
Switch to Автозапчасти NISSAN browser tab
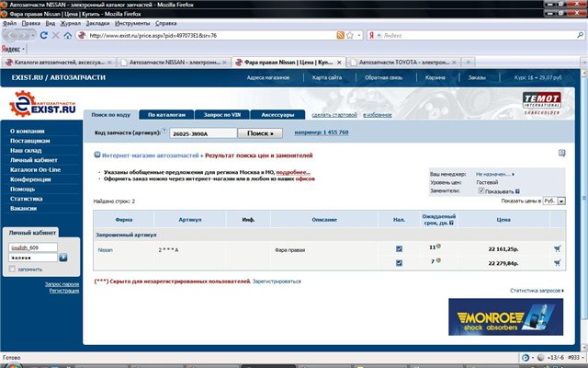174,63
